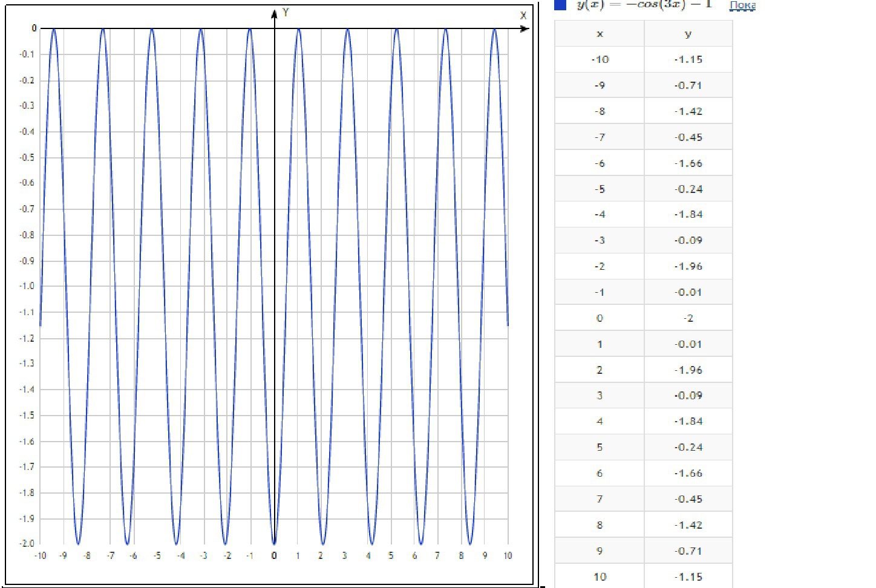Click the 'Y' axis label on the graph
This screenshot has height=588, width=876.
pyautogui.click(x=286, y=13)
